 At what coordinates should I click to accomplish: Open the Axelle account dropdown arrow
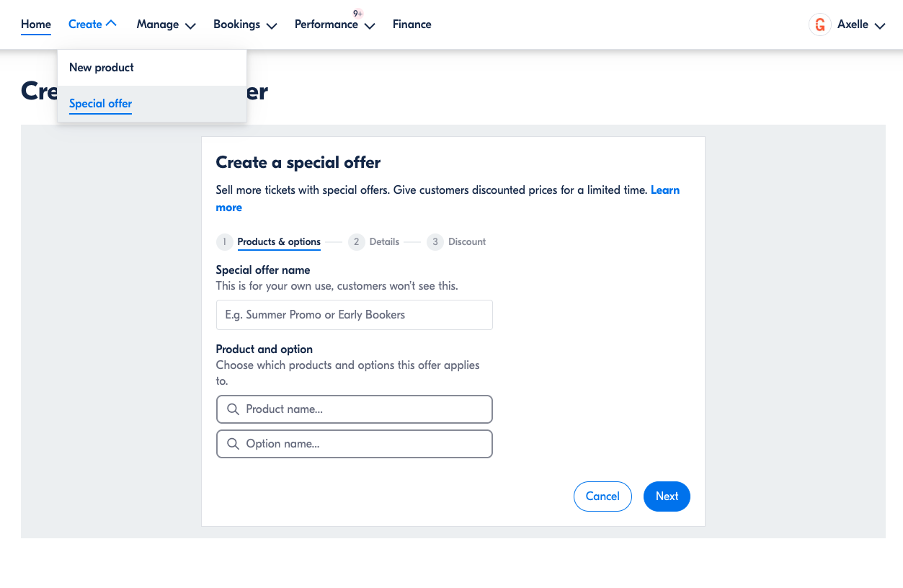879,26
